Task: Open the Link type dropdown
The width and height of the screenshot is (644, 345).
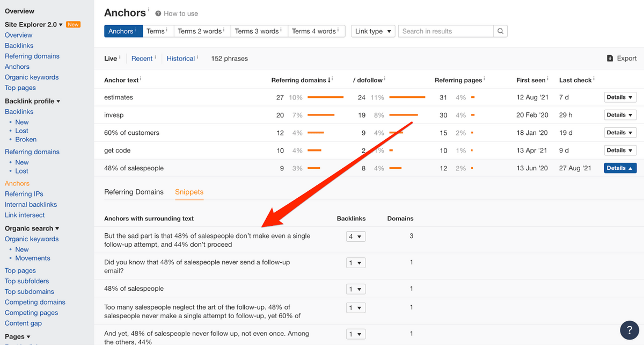Action: point(373,31)
